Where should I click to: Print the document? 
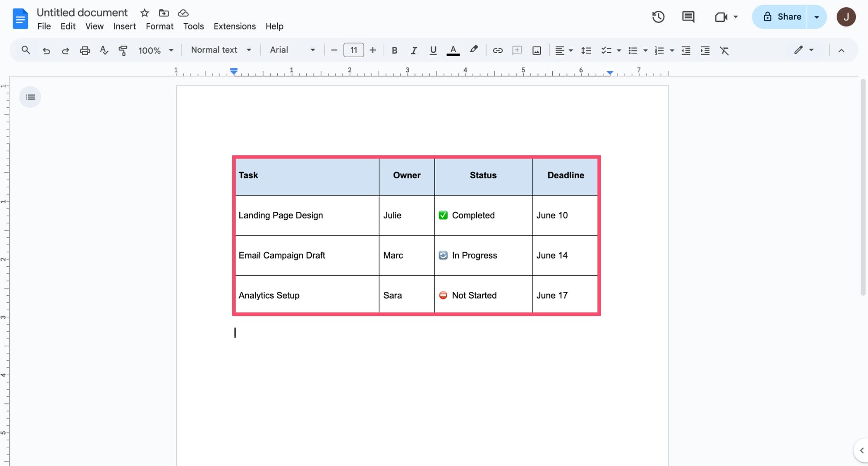coord(85,50)
